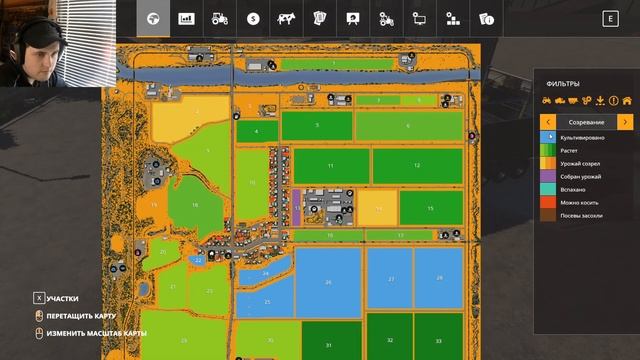Select small blue field 22

[x=198, y=260]
